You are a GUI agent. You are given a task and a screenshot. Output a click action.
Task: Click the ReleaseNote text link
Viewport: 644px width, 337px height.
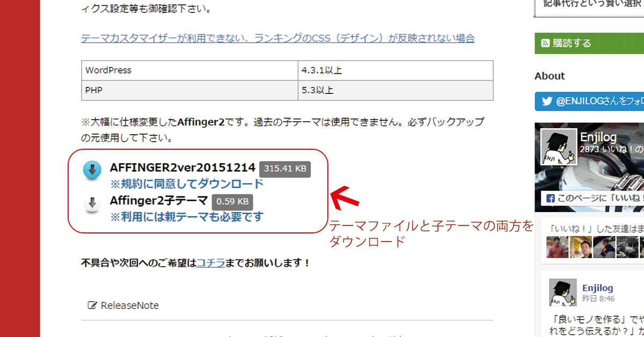[x=129, y=305]
